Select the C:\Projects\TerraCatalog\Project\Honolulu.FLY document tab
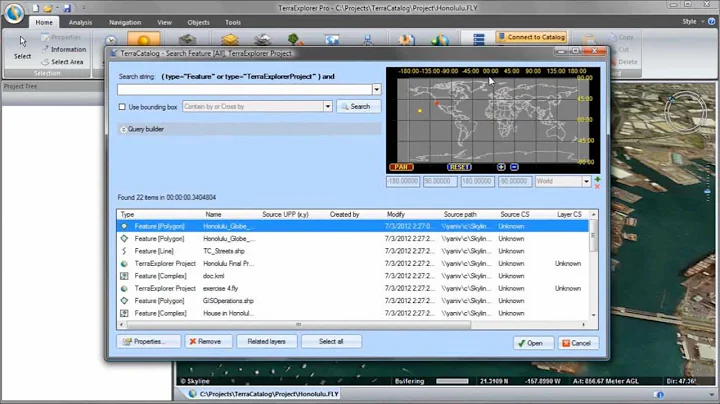Screen dimensions: 720x404 (264, 393)
